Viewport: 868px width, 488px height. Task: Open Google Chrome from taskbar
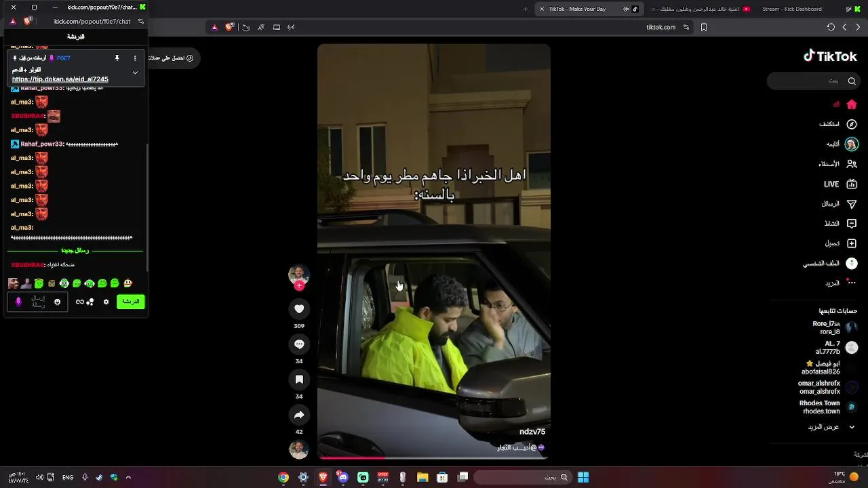283,477
